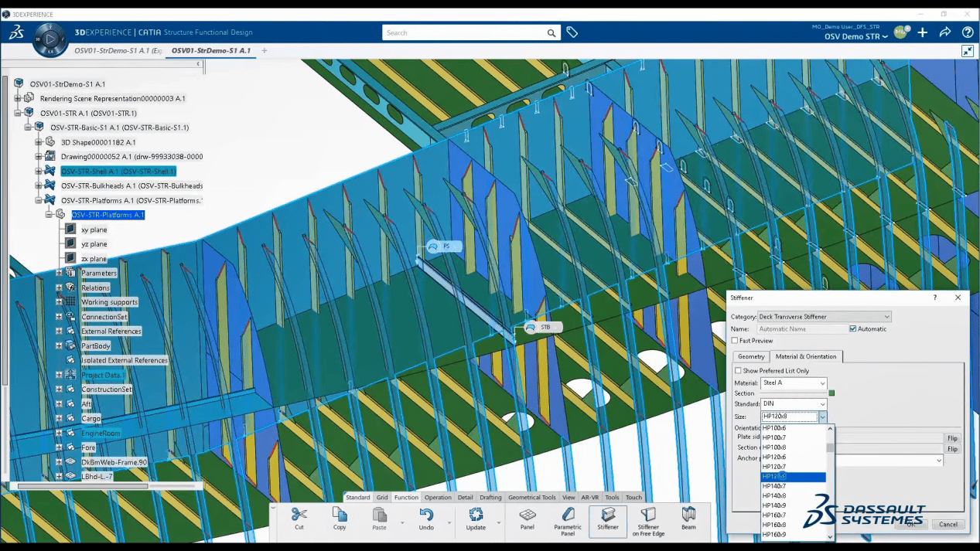Expand the OSV-STR-Bulkheads A.1 node

39,185
